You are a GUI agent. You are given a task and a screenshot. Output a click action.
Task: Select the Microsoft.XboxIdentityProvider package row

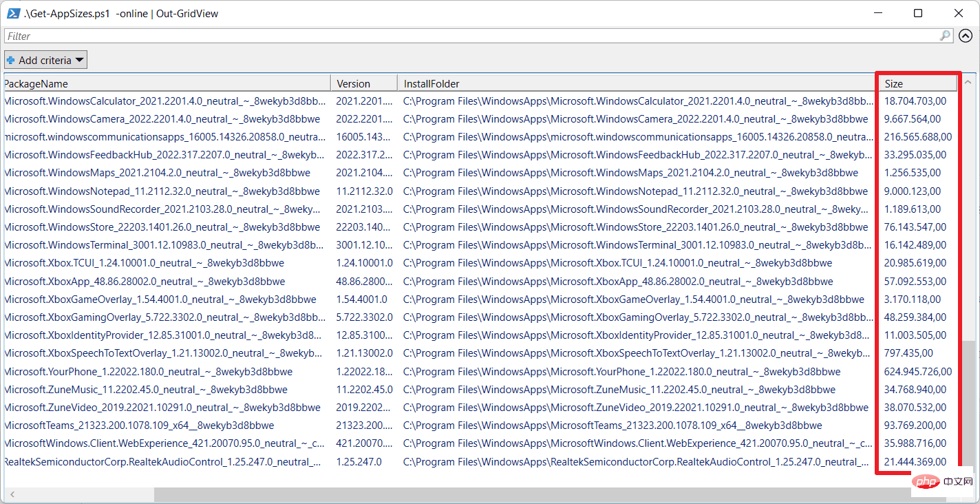(x=482, y=335)
